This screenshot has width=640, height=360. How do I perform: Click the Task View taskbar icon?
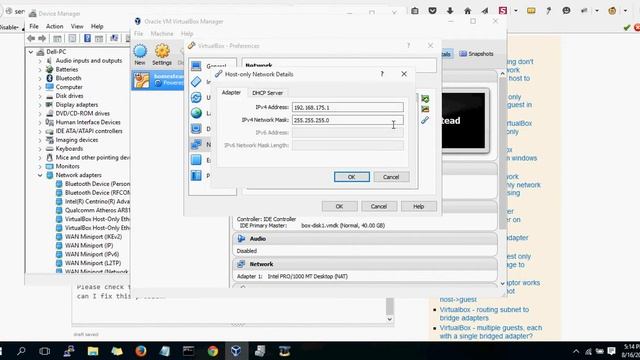(x=44, y=351)
